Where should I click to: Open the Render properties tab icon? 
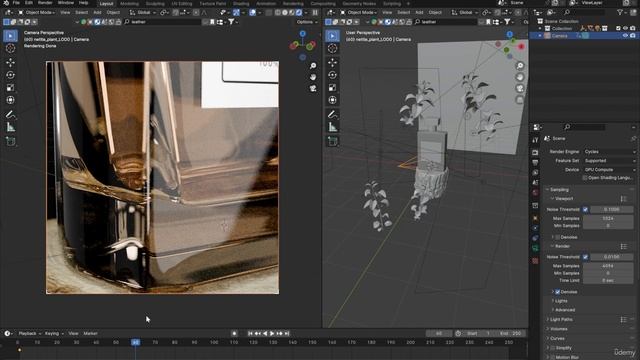(x=535, y=152)
